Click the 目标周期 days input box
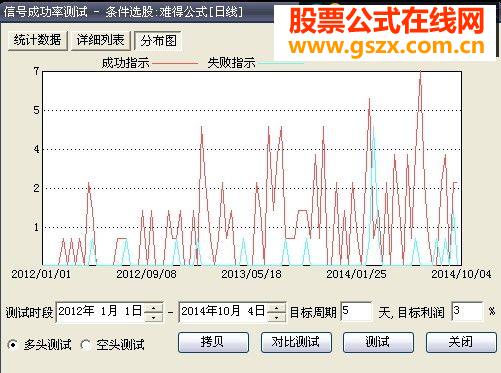The height and width of the screenshot is (373, 501). [x=356, y=312]
